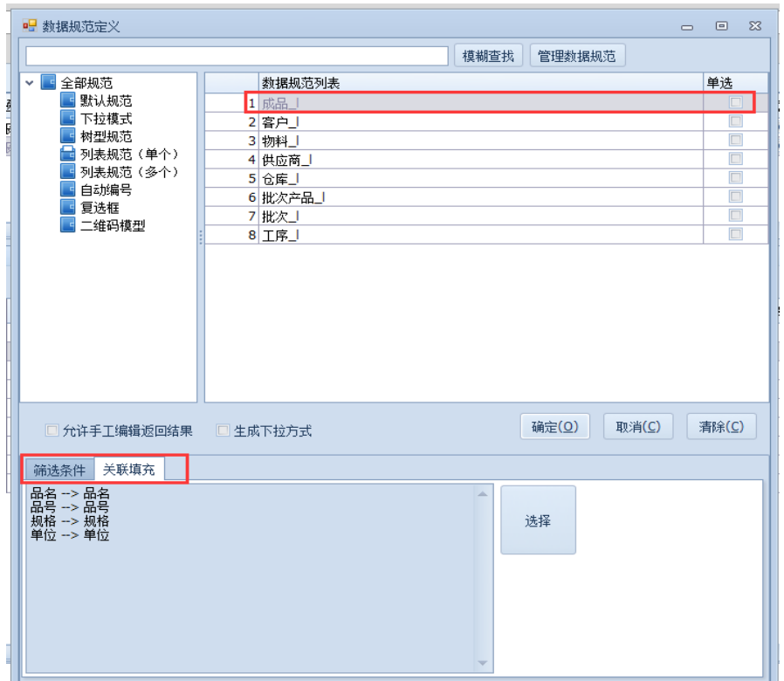784x681 pixels.
Task: Click the search text input field
Action: (237, 56)
